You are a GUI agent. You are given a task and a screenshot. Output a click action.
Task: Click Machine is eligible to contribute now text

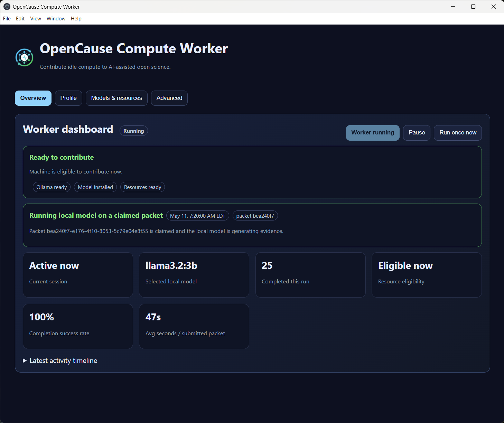76,171
